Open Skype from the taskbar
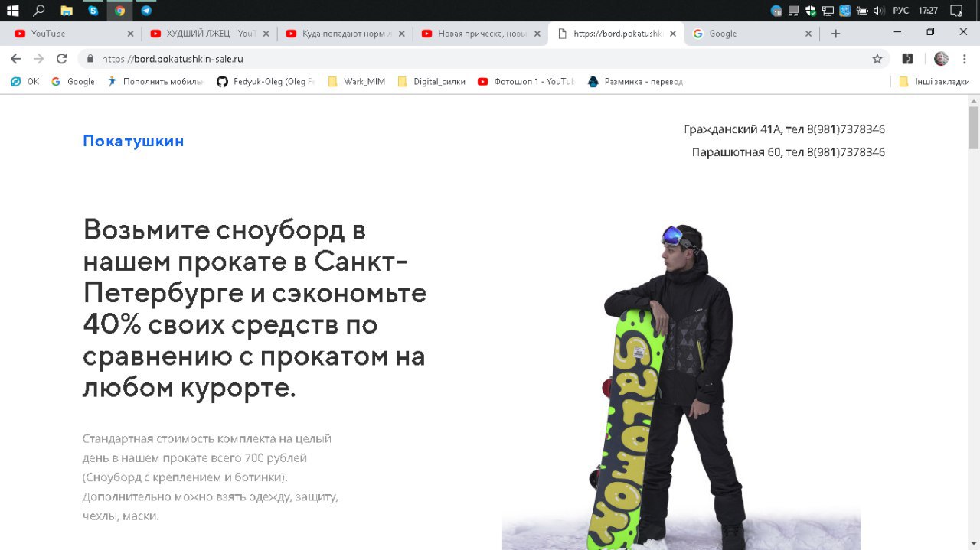980x550 pixels. click(x=93, y=11)
